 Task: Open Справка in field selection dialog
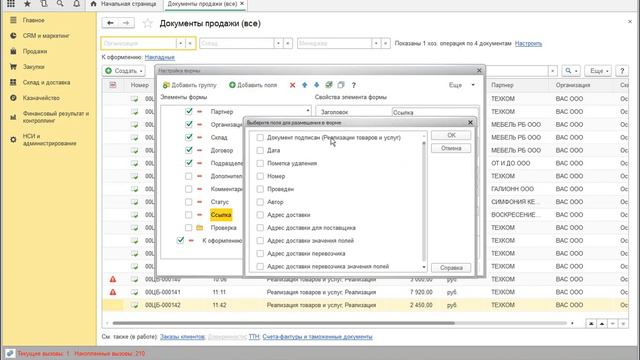[451, 268]
